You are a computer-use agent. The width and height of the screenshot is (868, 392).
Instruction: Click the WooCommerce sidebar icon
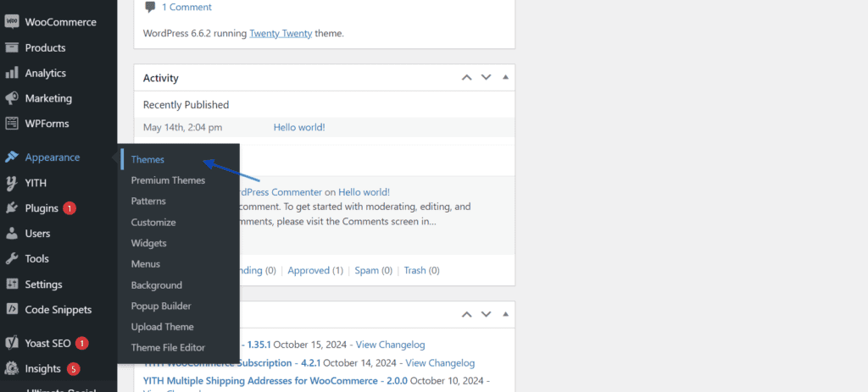click(12, 21)
